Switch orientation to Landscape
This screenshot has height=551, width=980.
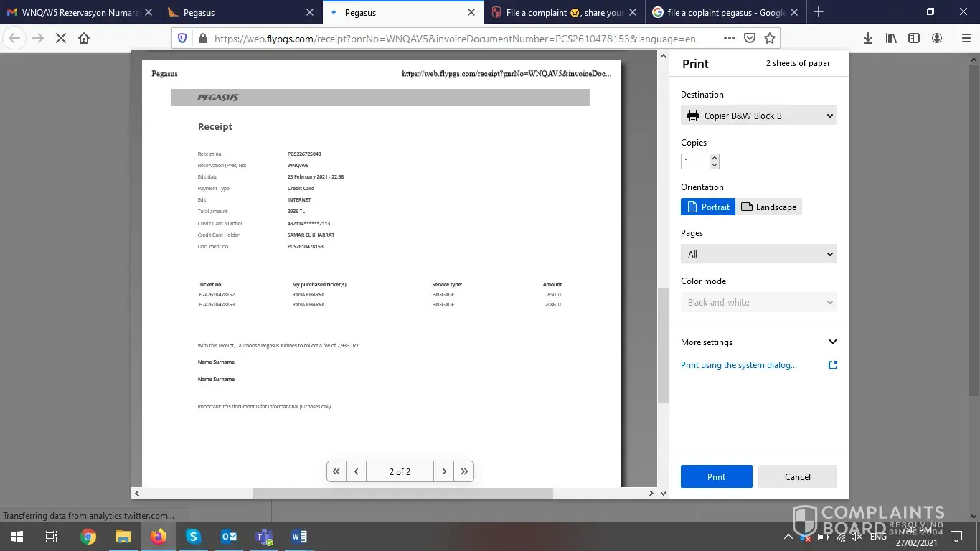pos(768,207)
